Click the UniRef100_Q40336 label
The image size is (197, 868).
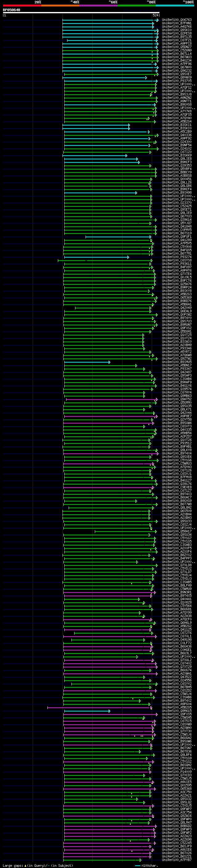177,135
